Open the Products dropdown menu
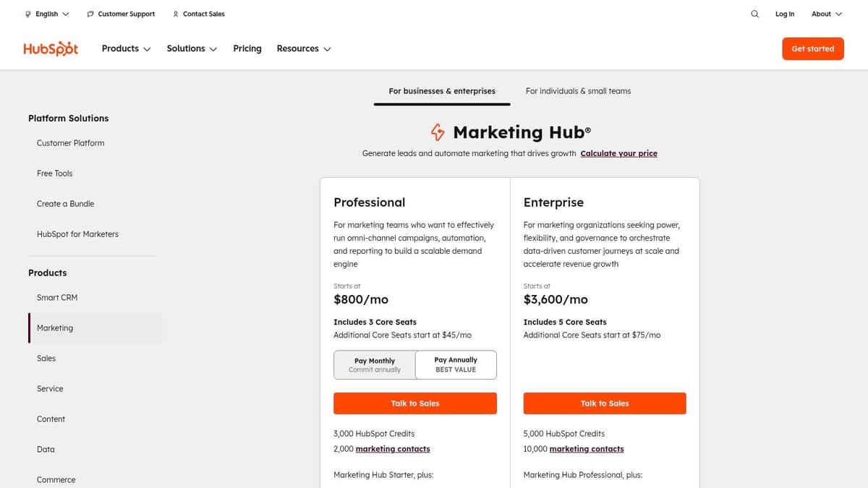The width and height of the screenshot is (868, 488). coord(125,48)
